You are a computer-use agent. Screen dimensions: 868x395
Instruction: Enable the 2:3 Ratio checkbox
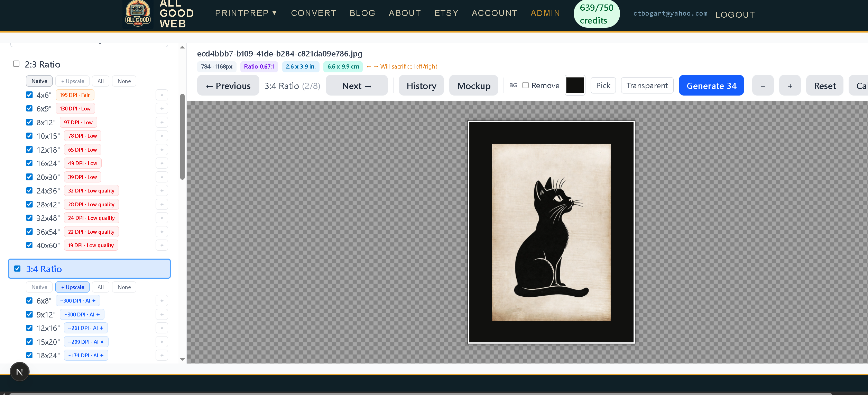pyautogui.click(x=16, y=64)
